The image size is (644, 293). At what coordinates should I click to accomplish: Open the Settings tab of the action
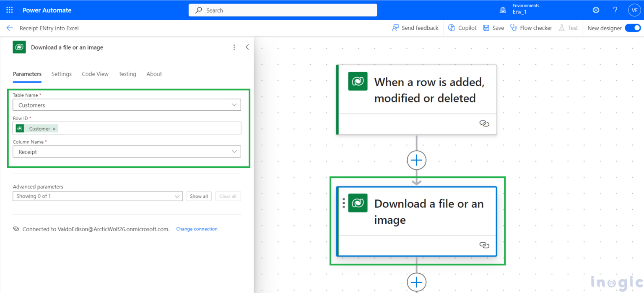pyautogui.click(x=61, y=74)
